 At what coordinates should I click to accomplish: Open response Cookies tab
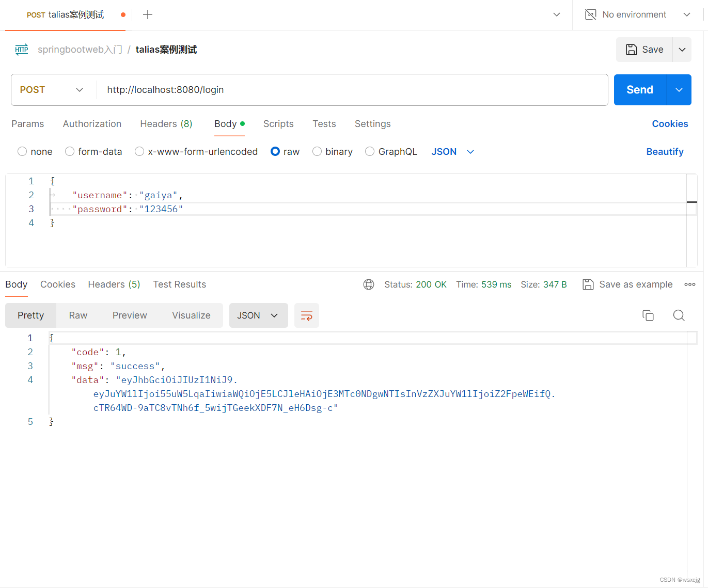58,284
